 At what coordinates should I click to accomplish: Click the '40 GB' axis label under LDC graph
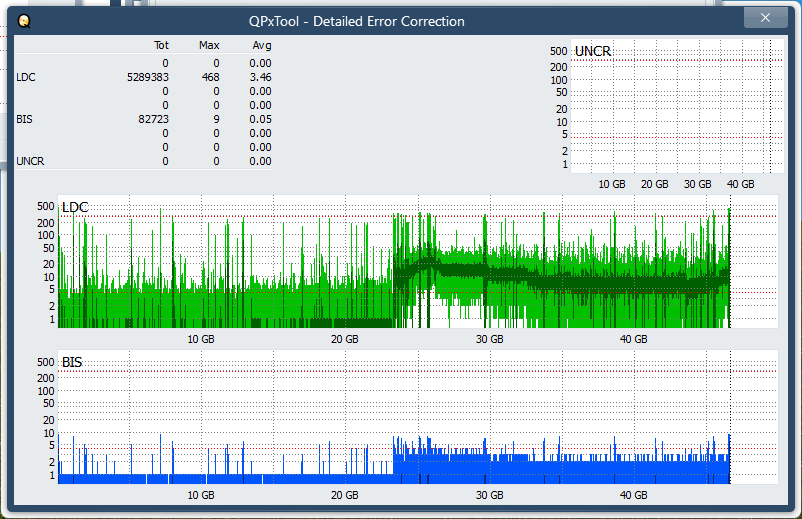tap(634, 339)
